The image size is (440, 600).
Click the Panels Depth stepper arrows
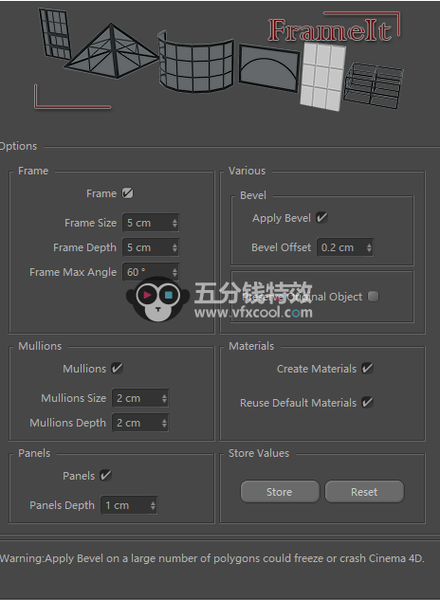(153, 505)
